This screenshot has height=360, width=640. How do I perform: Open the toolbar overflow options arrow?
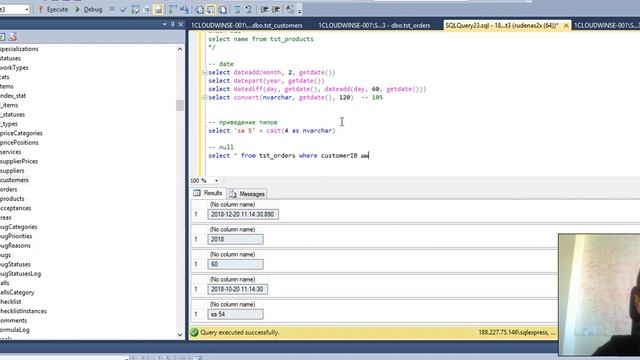tap(300, 10)
